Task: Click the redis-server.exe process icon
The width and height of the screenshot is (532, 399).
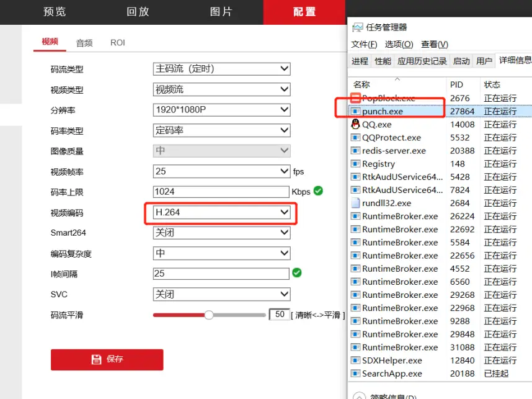Action: click(355, 151)
